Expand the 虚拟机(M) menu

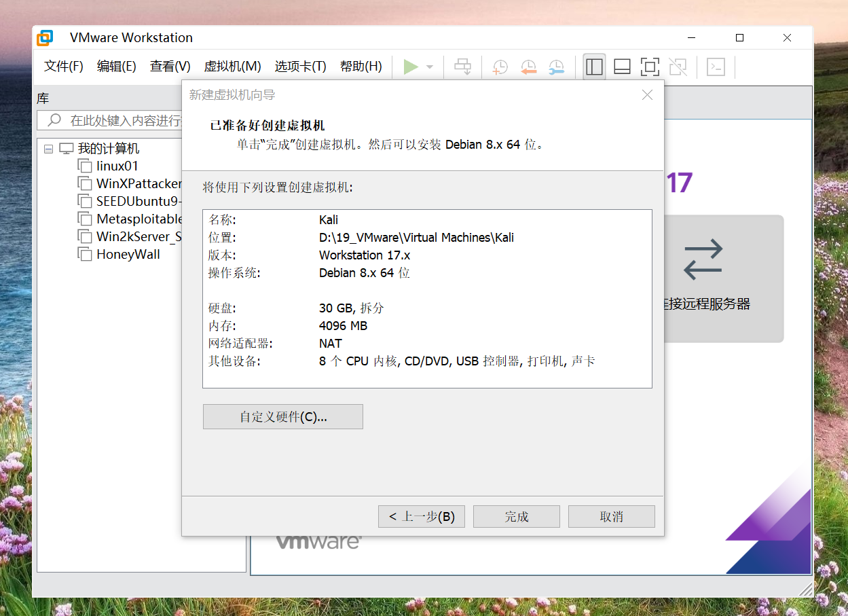click(233, 66)
